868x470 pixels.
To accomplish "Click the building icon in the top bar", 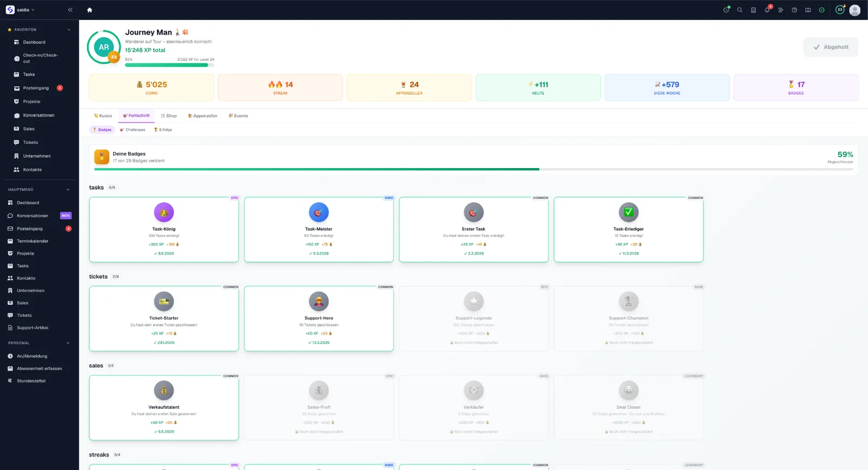I will (753, 10).
